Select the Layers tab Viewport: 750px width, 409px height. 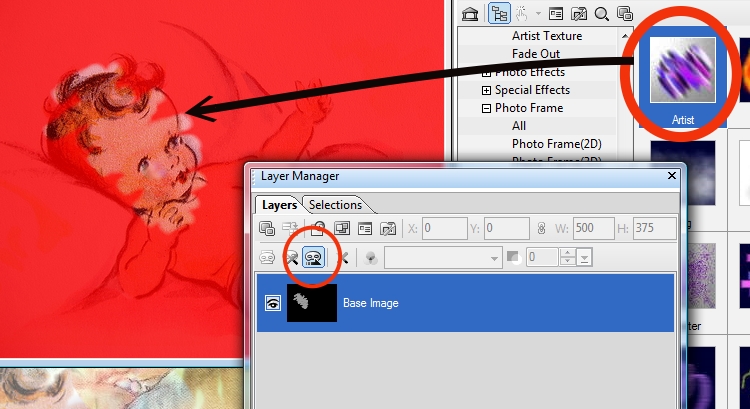click(279, 205)
